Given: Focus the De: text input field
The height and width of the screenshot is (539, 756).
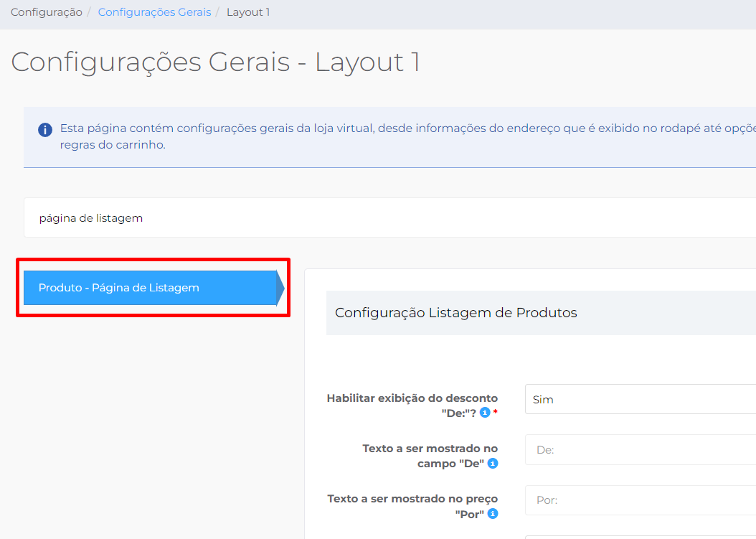Looking at the screenshot, I should point(641,450).
